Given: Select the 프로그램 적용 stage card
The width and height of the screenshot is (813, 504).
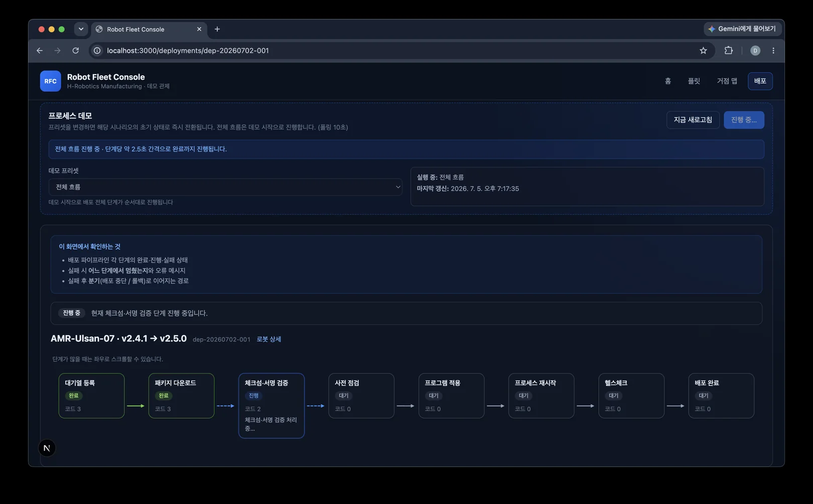Looking at the screenshot, I should point(451,396).
